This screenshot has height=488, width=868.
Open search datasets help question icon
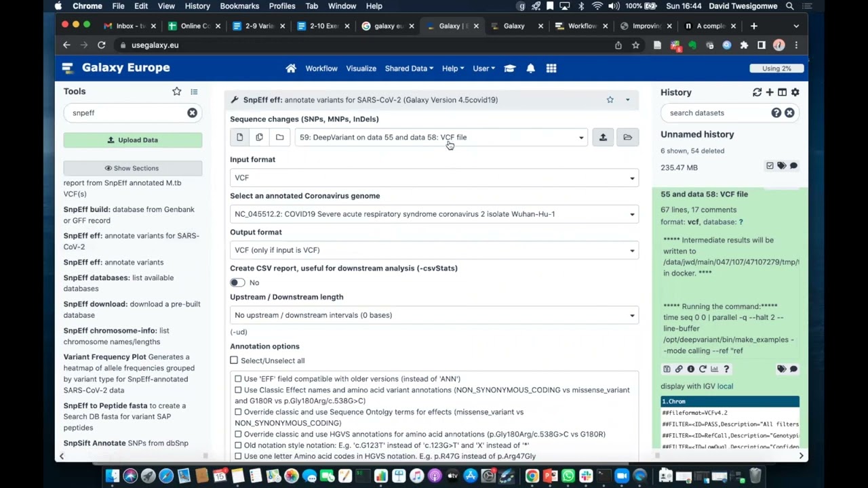[x=776, y=113]
